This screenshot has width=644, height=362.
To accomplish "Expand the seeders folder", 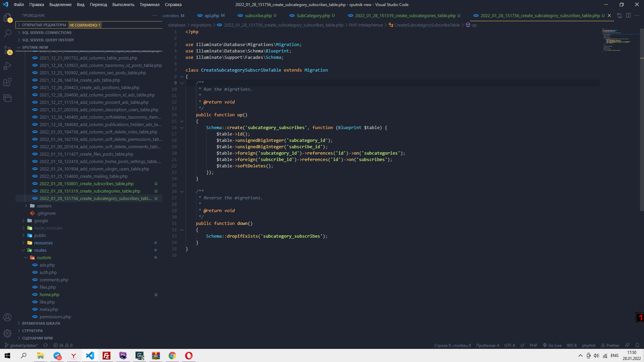I will pos(44,206).
